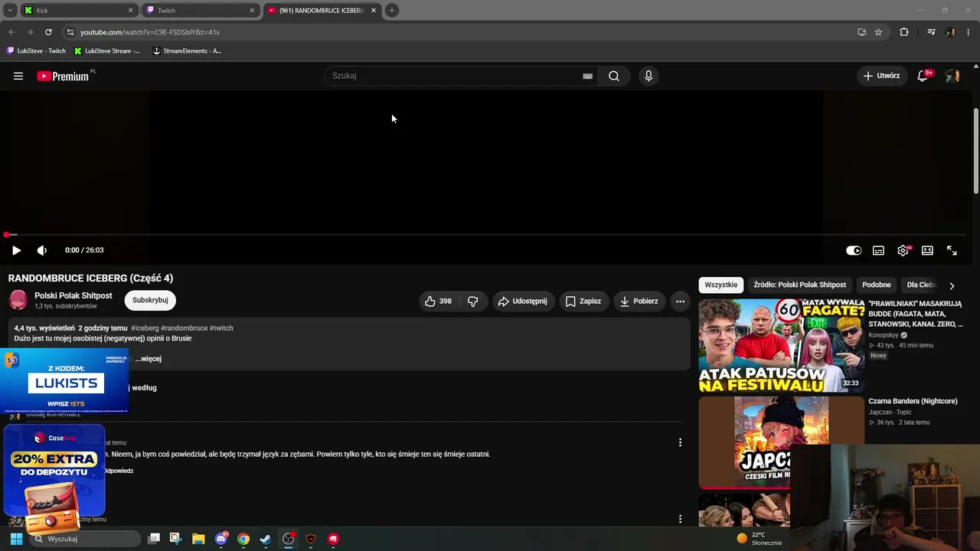Toggle subtitles in the player
This screenshot has height=551, width=980.
(878, 250)
